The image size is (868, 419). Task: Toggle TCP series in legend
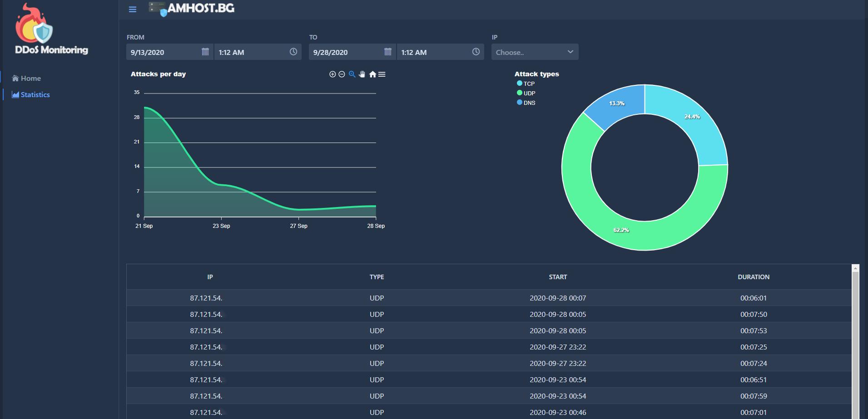526,84
